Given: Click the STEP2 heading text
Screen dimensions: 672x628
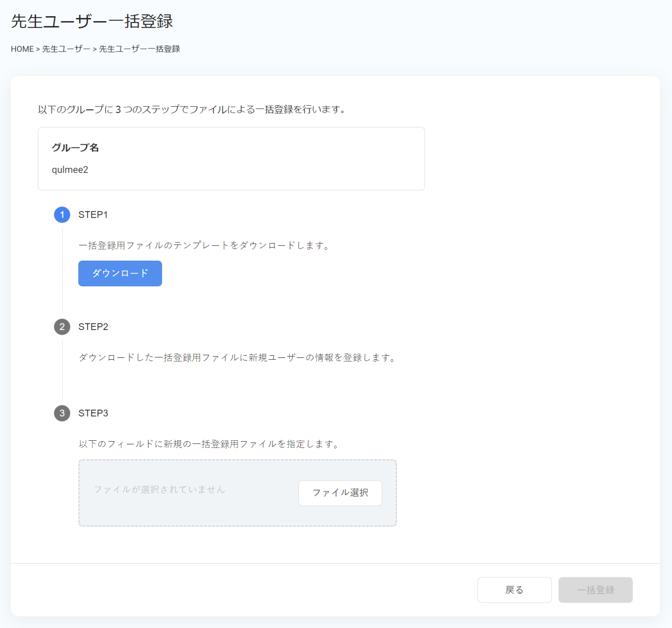Looking at the screenshot, I should [93, 327].
